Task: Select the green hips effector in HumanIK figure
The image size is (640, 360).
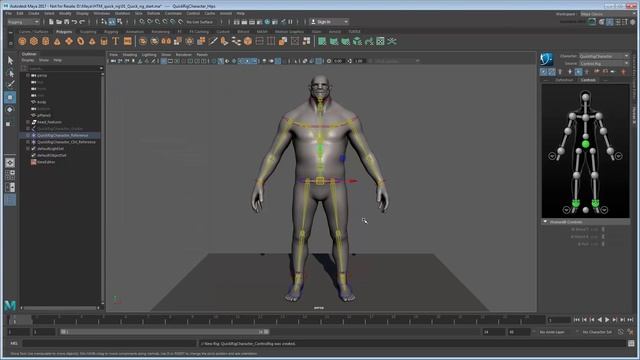Action: 586,144
